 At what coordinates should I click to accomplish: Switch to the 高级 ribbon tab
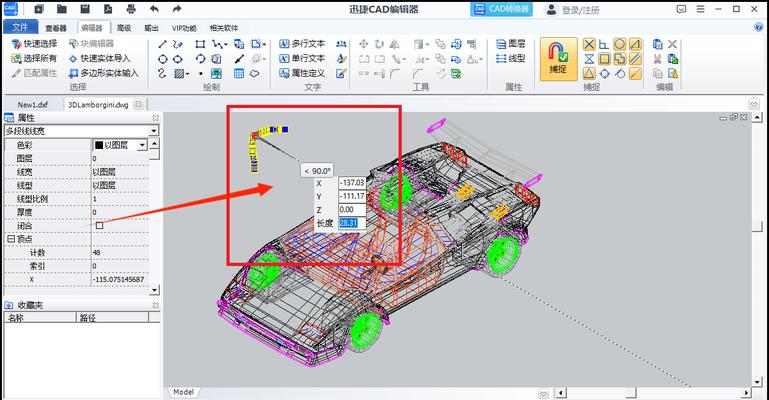[x=124, y=28]
